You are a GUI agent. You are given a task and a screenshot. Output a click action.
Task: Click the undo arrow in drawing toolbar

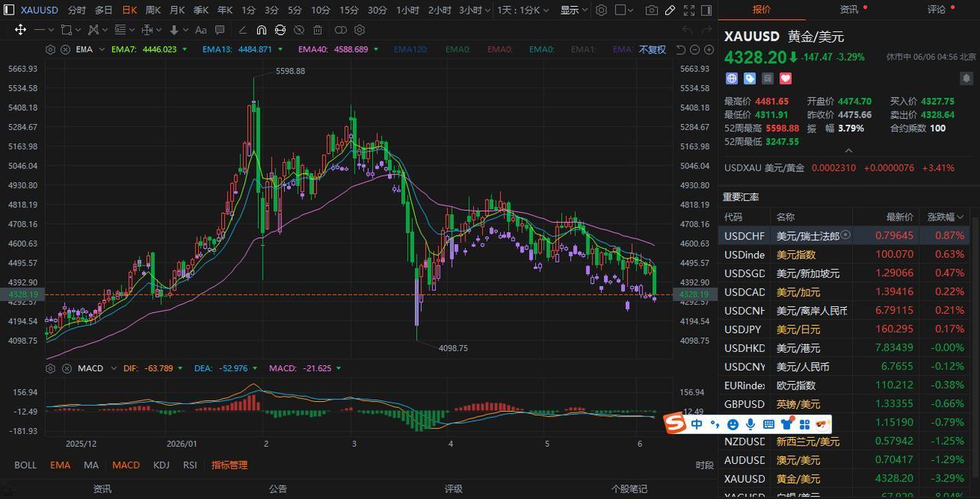click(x=687, y=30)
